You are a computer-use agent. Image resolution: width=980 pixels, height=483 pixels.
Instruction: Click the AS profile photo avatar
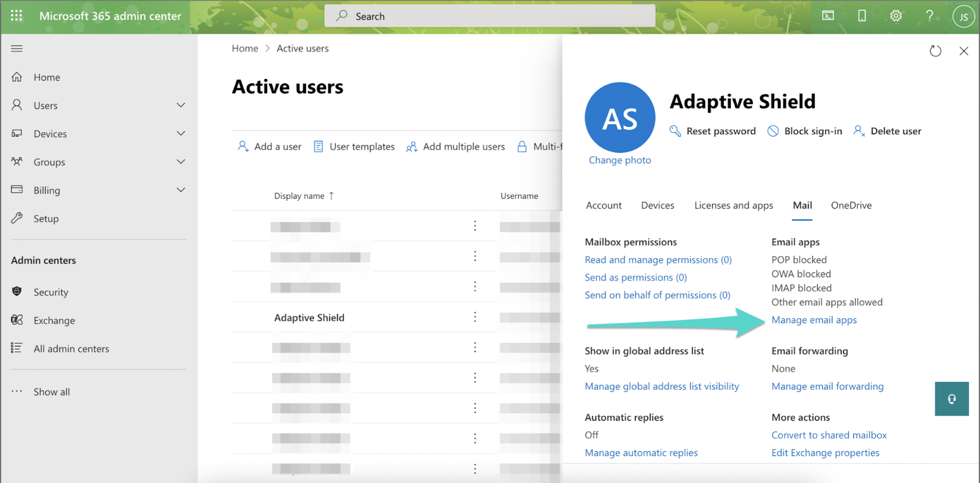(x=620, y=118)
